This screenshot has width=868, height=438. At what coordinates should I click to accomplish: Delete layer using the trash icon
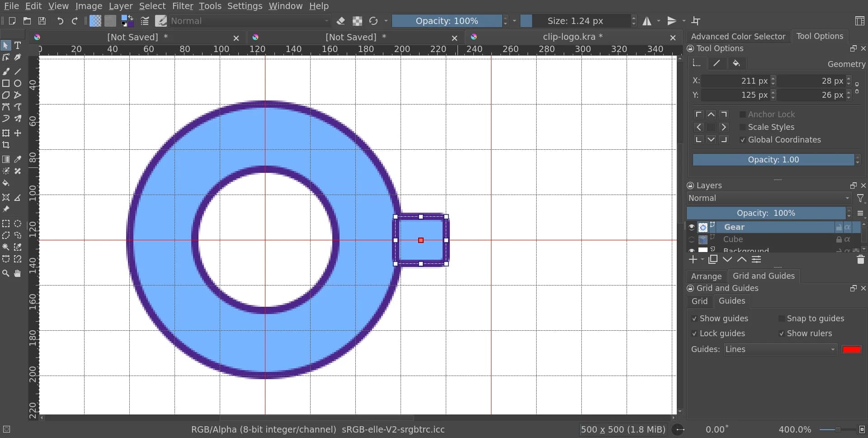pos(860,260)
